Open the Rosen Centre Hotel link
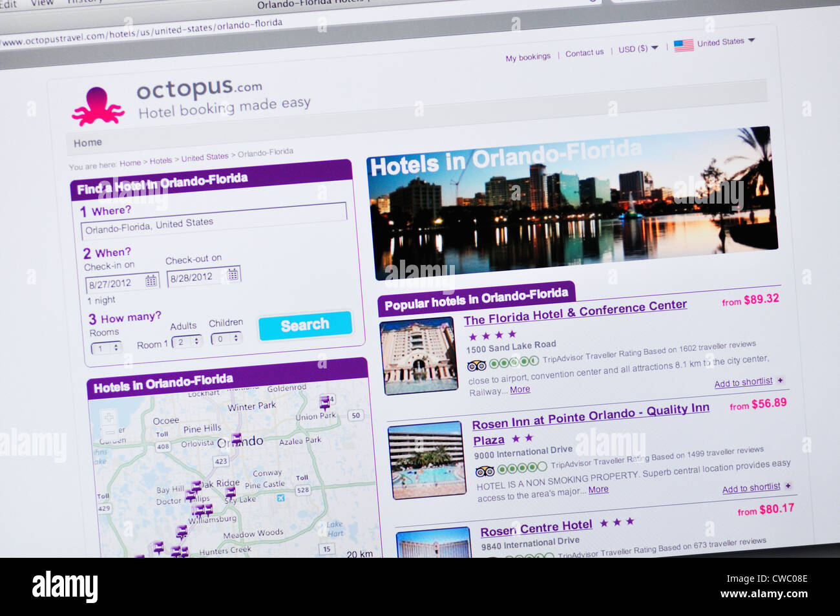The height and width of the screenshot is (616, 840). 536,529
